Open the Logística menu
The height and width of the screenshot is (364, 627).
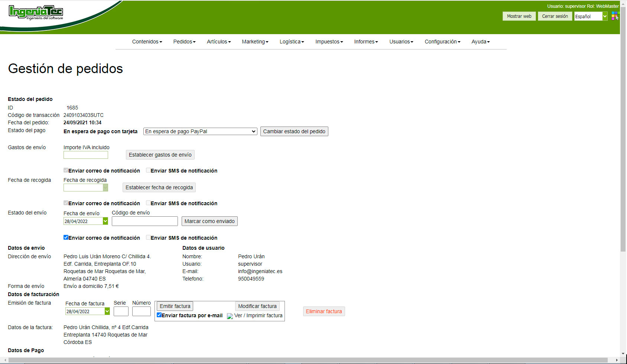click(292, 42)
